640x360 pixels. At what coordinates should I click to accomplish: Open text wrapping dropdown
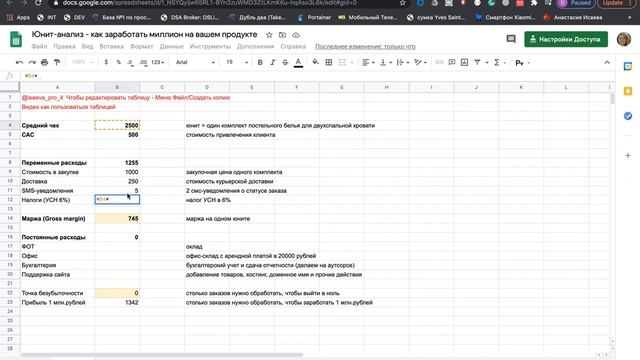403,62
